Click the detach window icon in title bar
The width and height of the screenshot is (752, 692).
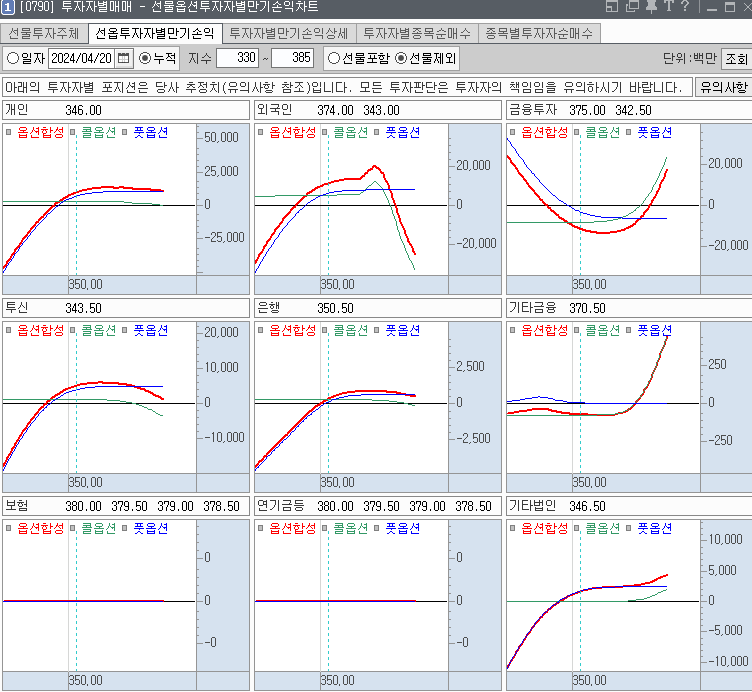coord(614,8)
